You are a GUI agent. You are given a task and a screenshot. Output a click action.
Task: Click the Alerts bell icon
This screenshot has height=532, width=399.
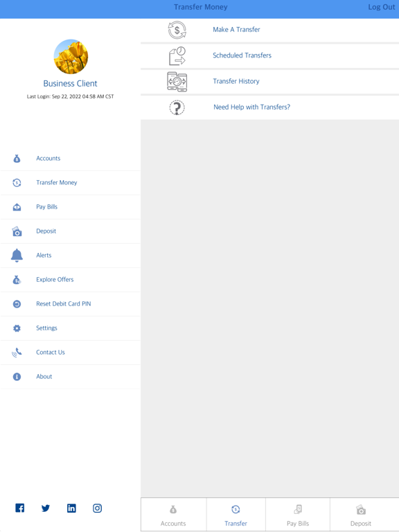click(17, 255)
